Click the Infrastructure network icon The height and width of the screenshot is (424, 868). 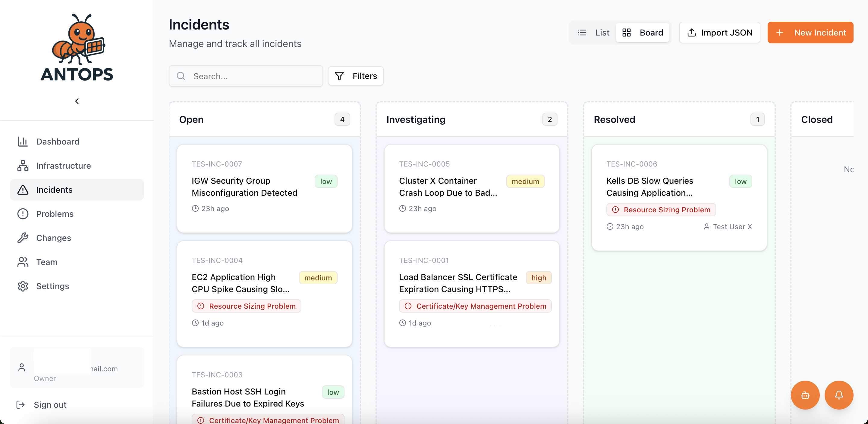pyautogui.click(x=23, y=166)
